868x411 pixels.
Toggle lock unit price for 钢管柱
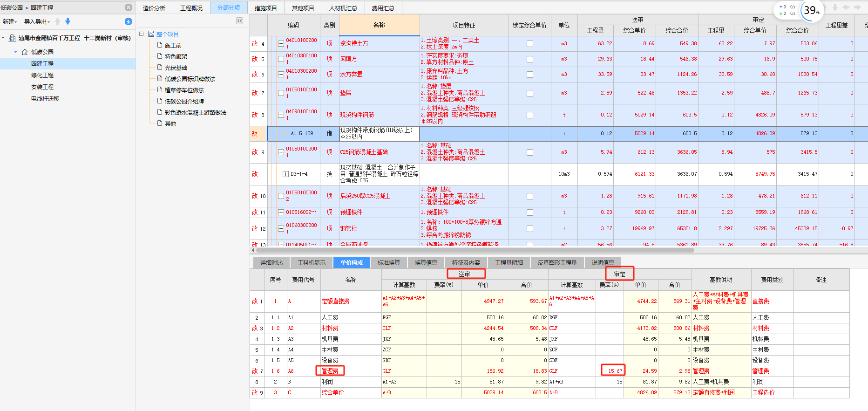coord(530,229)
